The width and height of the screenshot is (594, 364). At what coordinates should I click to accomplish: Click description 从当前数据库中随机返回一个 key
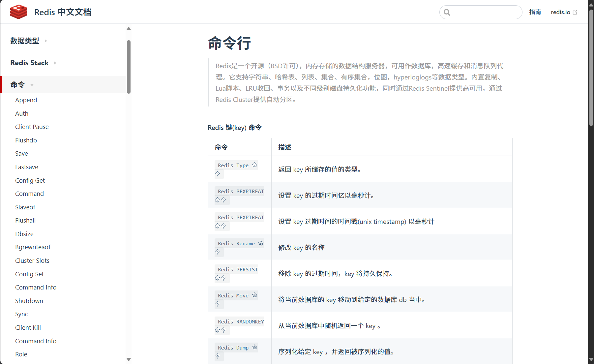329,326
